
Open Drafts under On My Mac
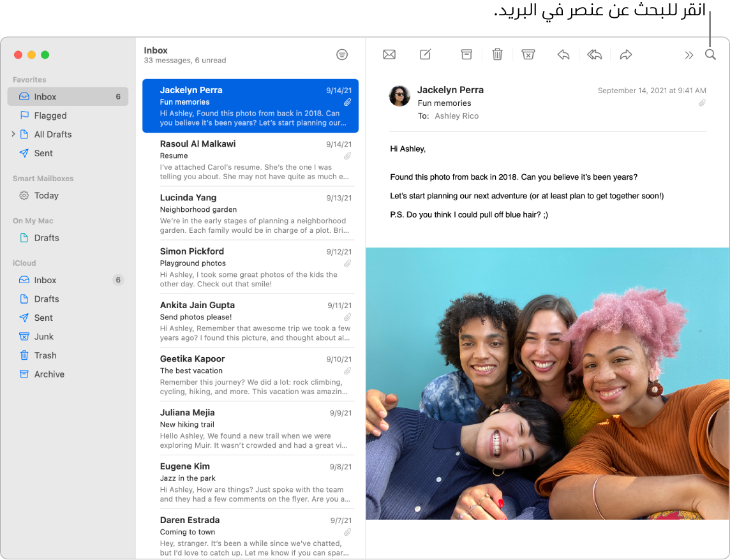(68, 238)
